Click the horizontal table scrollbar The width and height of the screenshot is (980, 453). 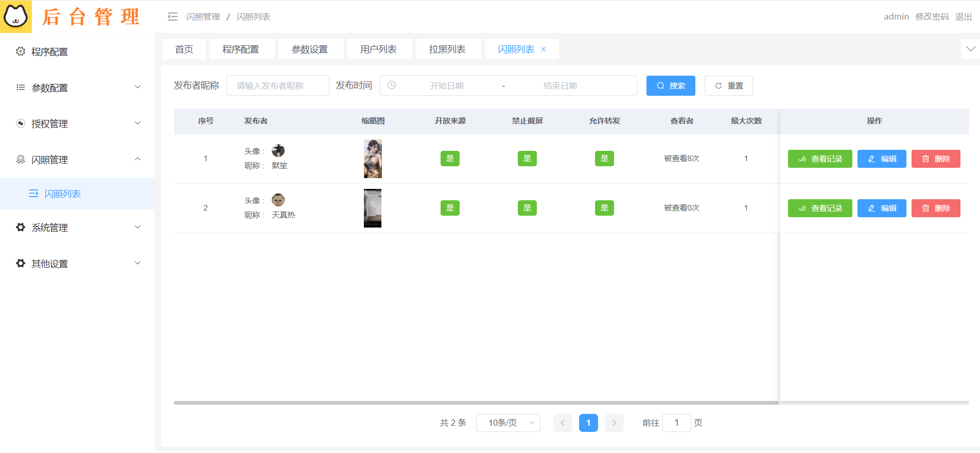[x=476, y=403]
